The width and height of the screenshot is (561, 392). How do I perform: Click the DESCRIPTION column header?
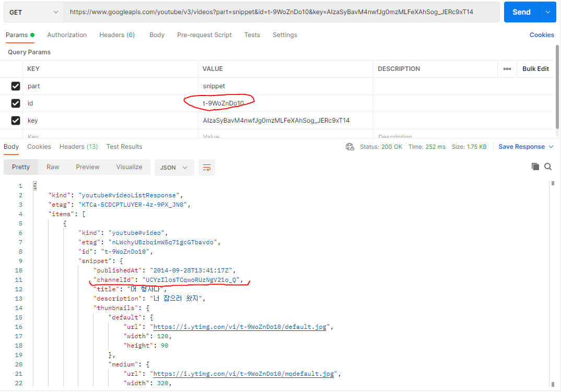pyautogui.click(x=399, y=69)
